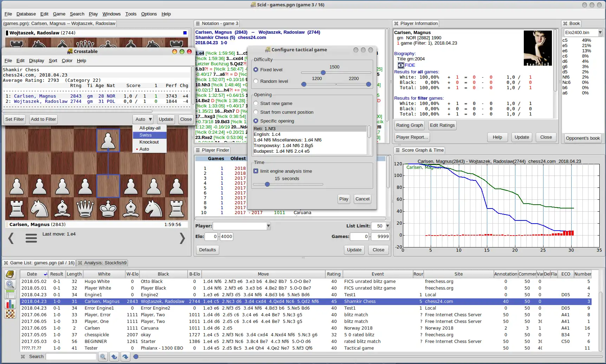
Task: Open the hamburger menu below the board
Action: click(x=31, y=239)
